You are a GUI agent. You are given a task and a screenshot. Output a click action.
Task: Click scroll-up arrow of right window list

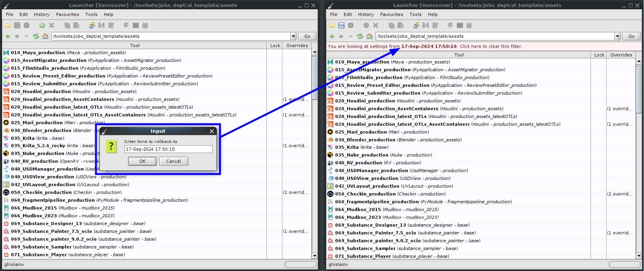pos(639,62)
